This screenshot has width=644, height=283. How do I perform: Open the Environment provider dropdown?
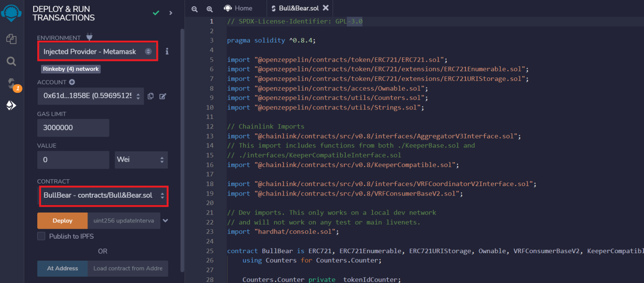98,51
